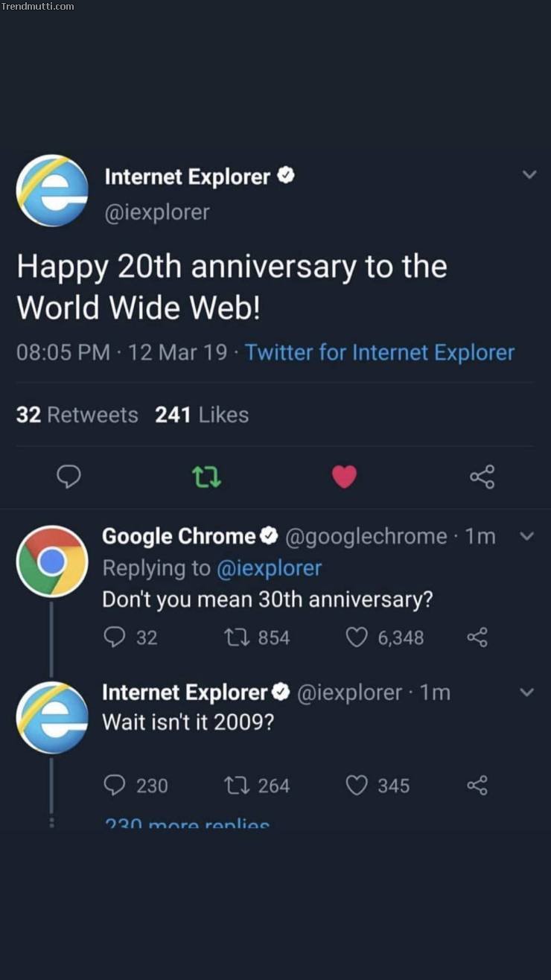Image resolution: width=551 pixels, height=980 pixels.
Task: Expand options on the last Internet Explorer reply
Action: coord(526,693)
